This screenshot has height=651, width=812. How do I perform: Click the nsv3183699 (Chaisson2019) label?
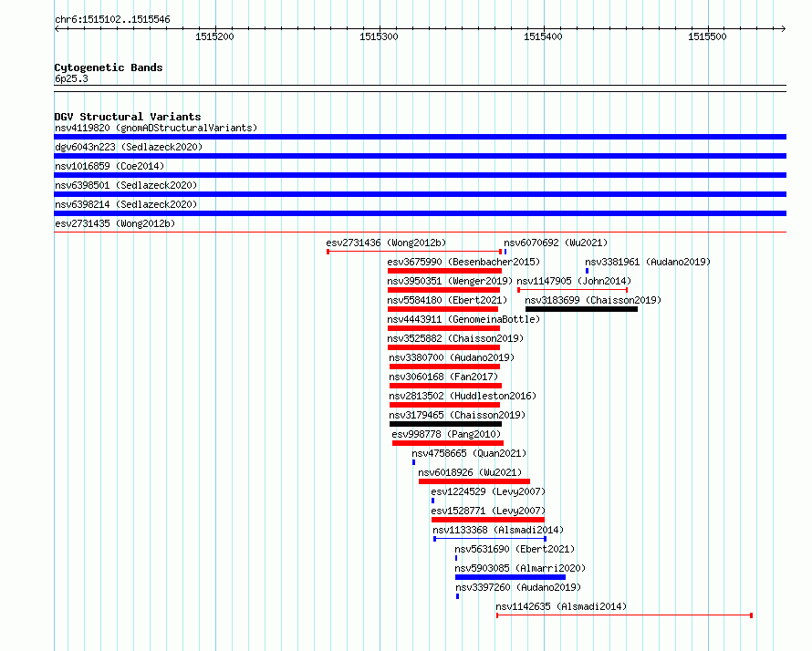pyautogui.click(x=593, y=300)
